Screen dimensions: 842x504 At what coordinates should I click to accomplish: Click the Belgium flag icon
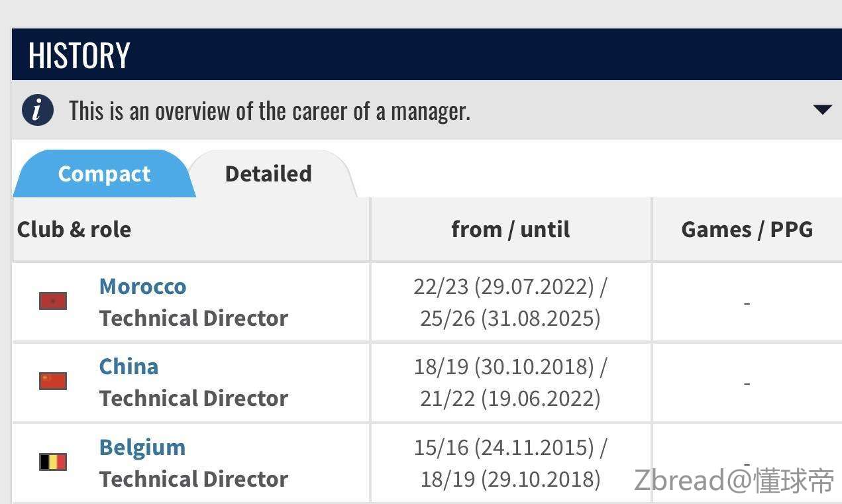pos(53,462)
